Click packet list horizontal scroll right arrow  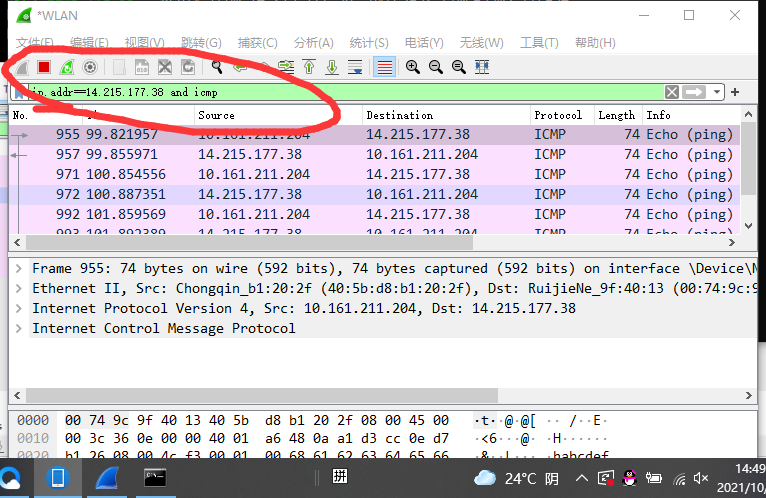point(732,242)
